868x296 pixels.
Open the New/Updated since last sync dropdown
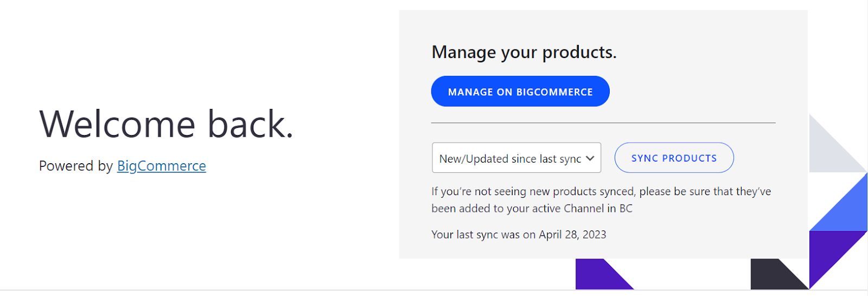510,158
